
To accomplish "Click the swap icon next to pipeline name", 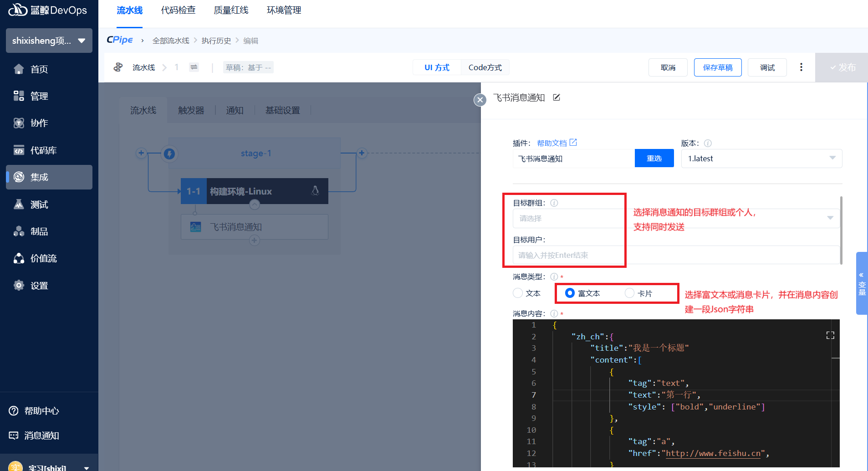I will point(194,67).
